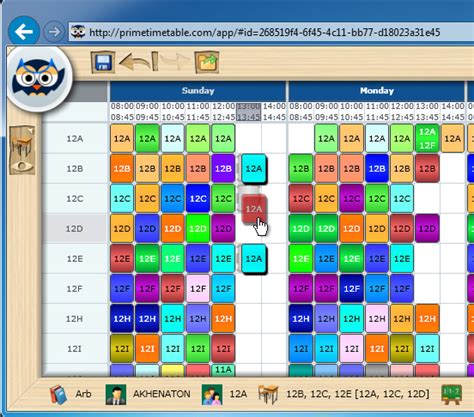Click the room desk icon in status bar
The image size is (474, 417).
pyautogui.click(x=269, y=394)
